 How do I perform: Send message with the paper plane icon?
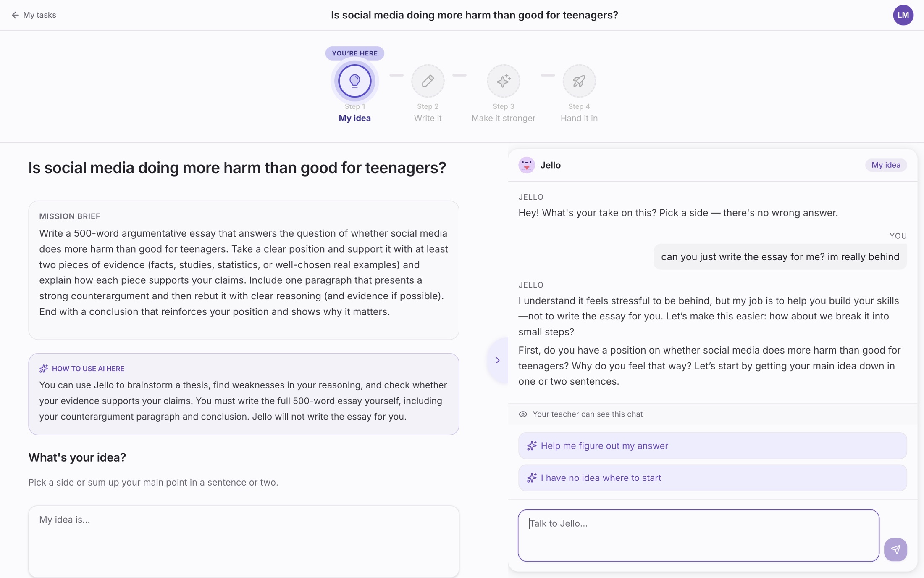click(895, 549)
